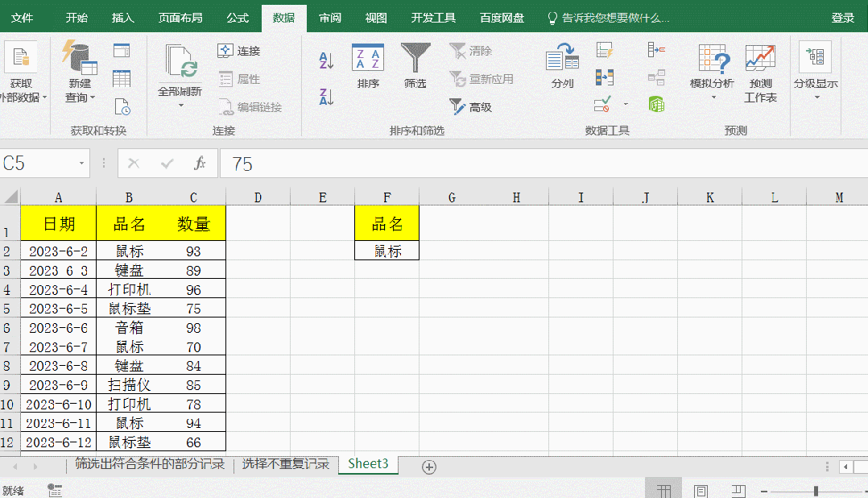868x498 pixels.
Task: Click Text to Columns (分列)
Action: tap(562, 66)
